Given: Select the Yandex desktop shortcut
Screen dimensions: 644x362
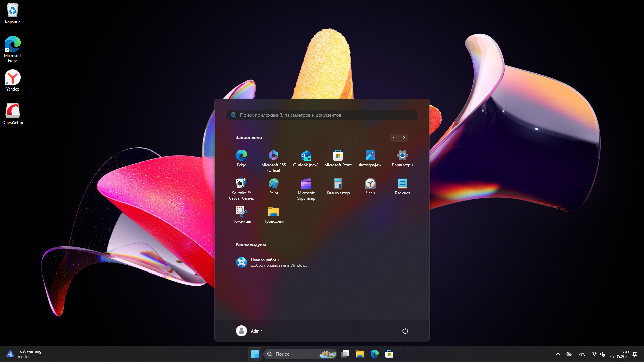Looking at the screenshot, I should [x=13, y=80].
